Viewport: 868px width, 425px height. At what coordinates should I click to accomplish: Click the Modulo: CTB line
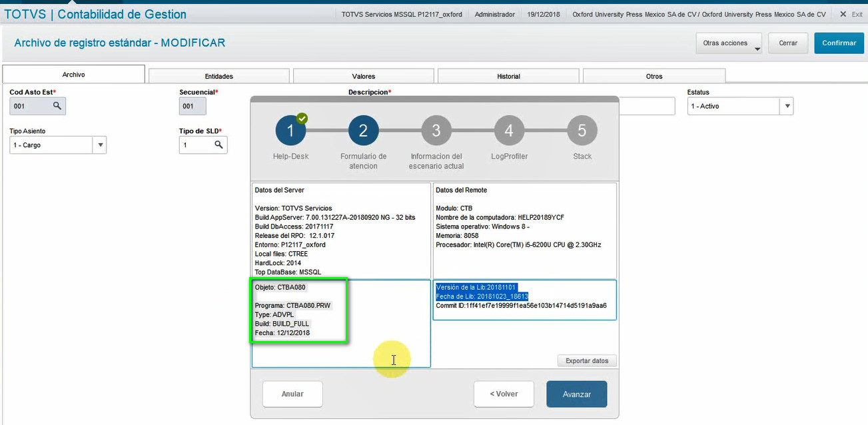454,209
